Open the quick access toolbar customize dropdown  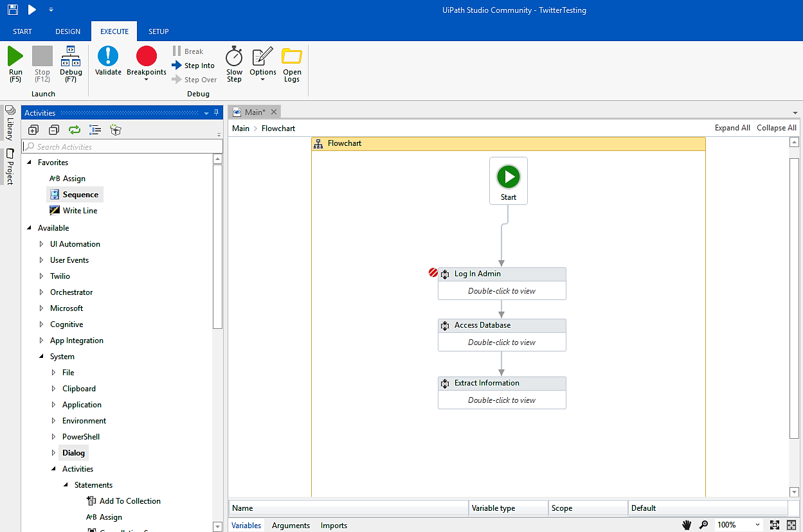(51, 10)
